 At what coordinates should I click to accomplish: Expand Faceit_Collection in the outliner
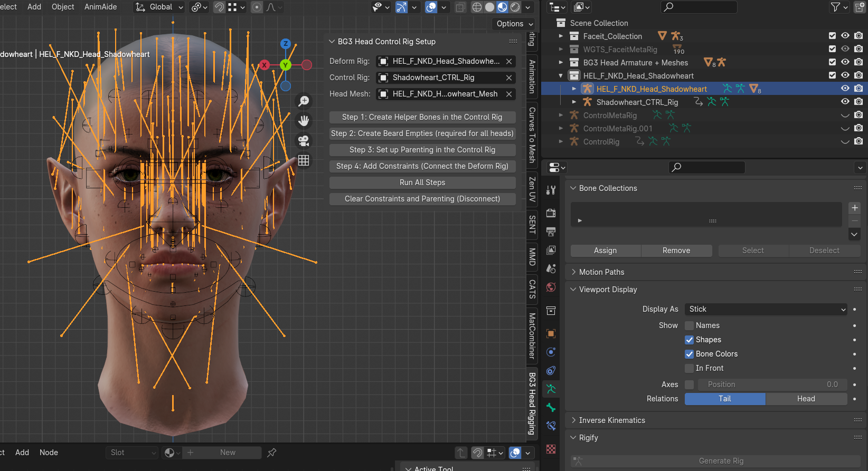pos(561,36)
